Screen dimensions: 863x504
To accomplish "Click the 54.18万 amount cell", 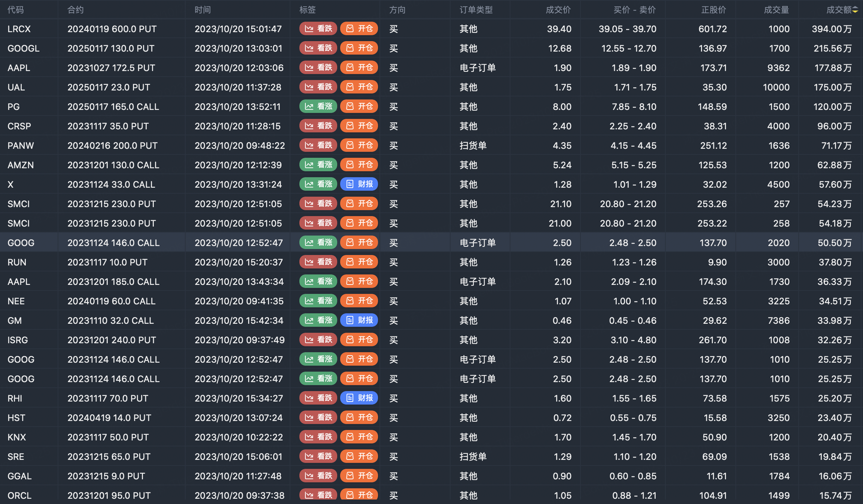I will coord(835,223).
